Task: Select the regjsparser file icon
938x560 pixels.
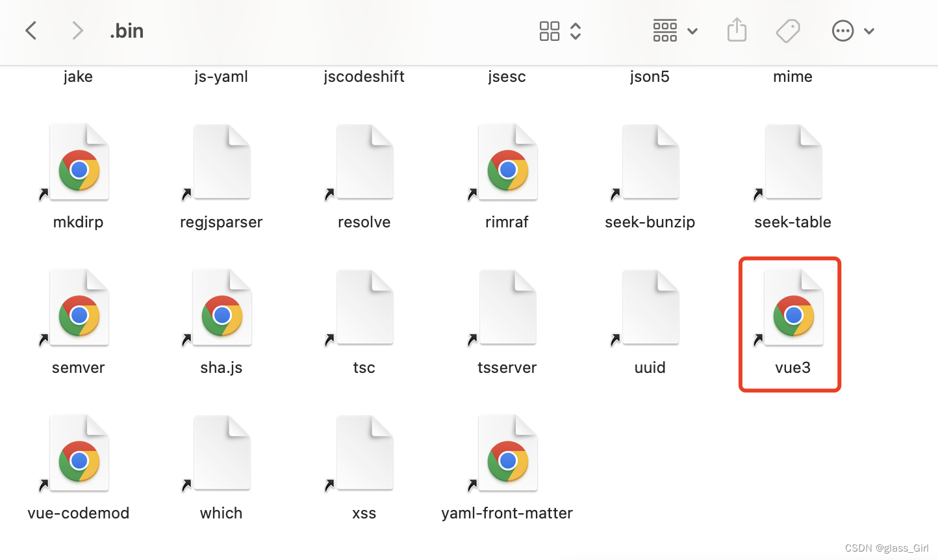Action: pos(222,162)
